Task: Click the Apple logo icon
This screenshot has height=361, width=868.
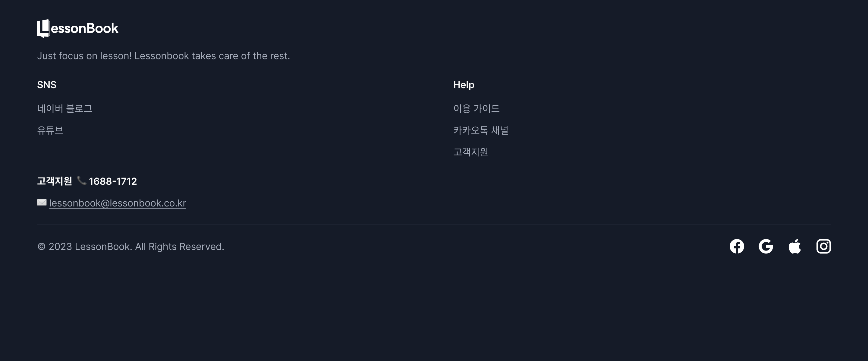Action: click(794, 246)
